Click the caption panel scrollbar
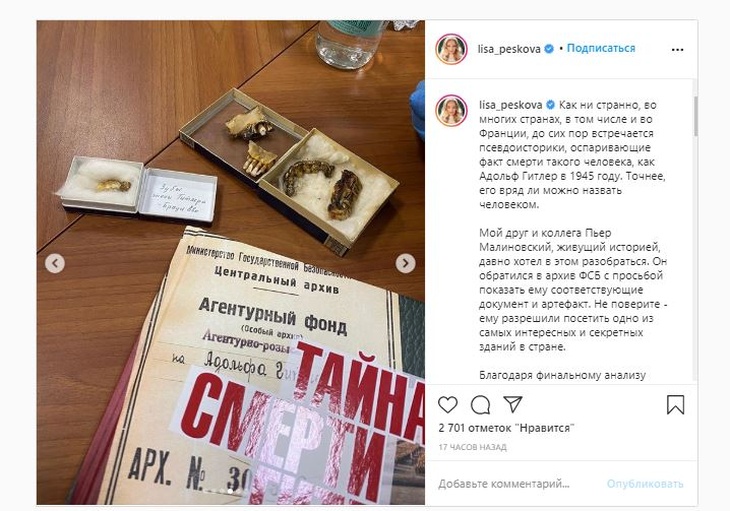 [x=696, y=116]
